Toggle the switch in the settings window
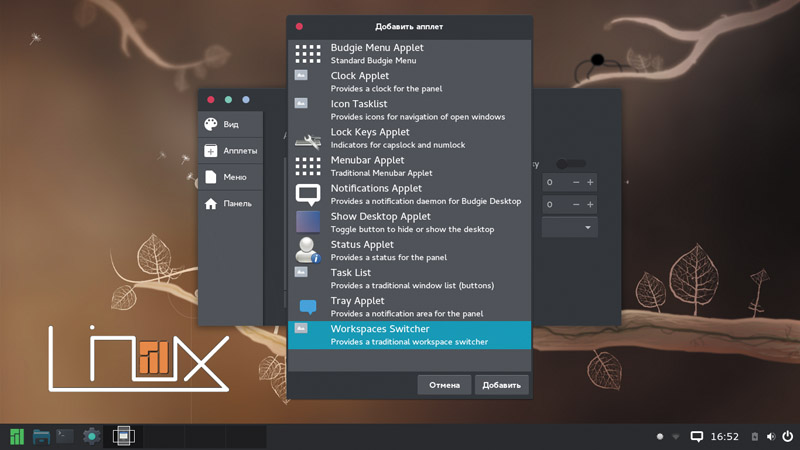Viewport: 800px width, 450px height. tap(571, 164)
